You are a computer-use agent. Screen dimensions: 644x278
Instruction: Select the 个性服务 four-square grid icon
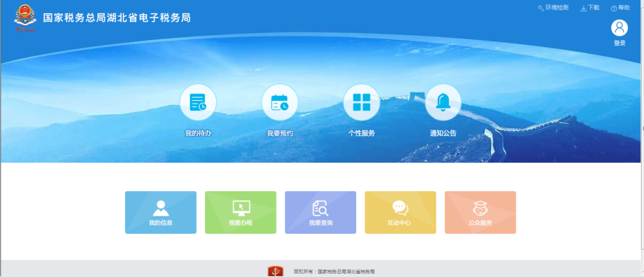361,102
